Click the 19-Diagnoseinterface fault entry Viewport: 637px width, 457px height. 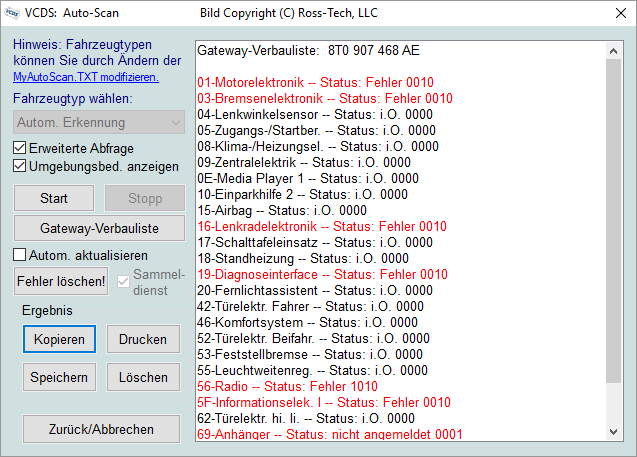322,274
